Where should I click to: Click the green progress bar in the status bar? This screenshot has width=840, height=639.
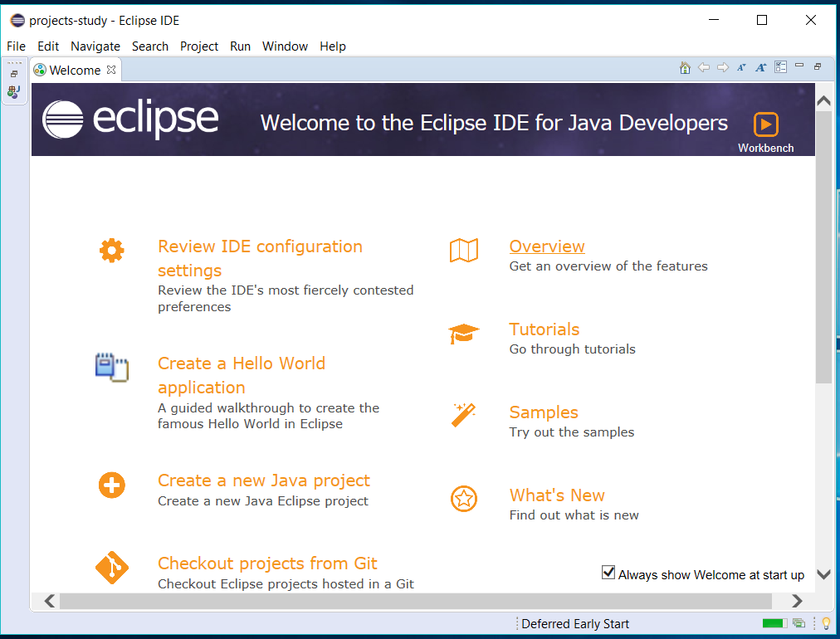[774, 623]
